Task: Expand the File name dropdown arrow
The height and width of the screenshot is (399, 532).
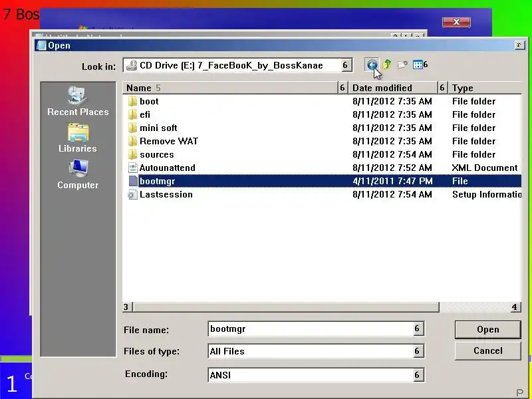Action: (x=418, y=329)
